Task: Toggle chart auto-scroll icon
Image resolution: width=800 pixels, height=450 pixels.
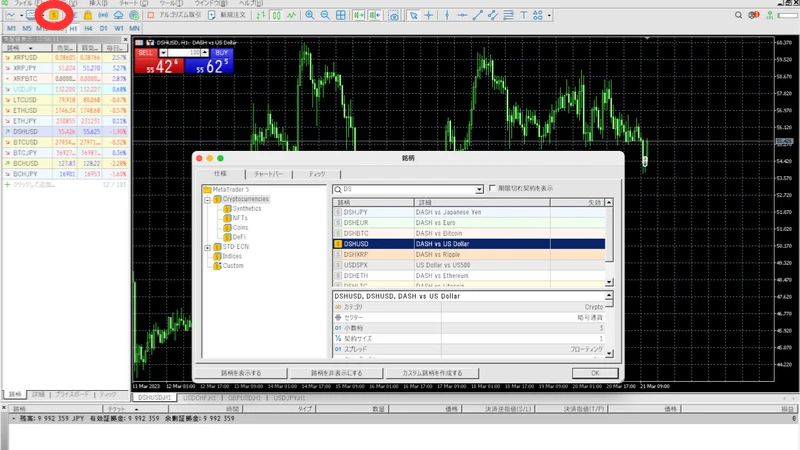Action: (359, 15)
